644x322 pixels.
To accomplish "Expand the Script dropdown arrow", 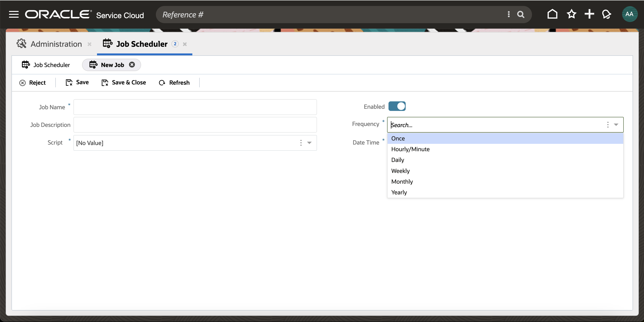I will click(x=309, y=143).
